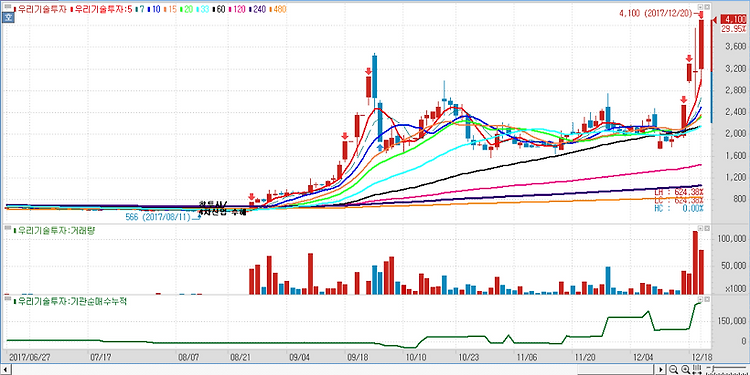Click the blue 호 button at top left
Image resolution: width=750 pixels, height=375 pixels.
[x=8, y=17]
